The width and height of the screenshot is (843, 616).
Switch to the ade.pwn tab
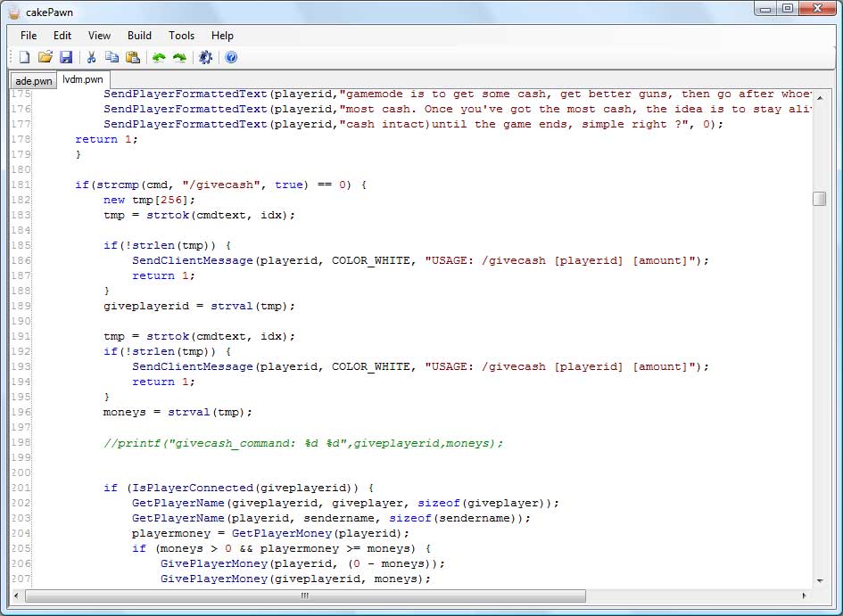(x=33, y=81)
